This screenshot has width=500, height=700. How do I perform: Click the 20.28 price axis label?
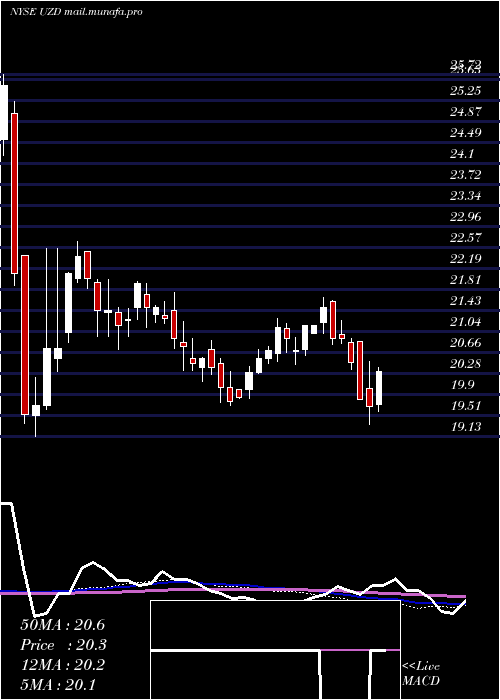466,364
